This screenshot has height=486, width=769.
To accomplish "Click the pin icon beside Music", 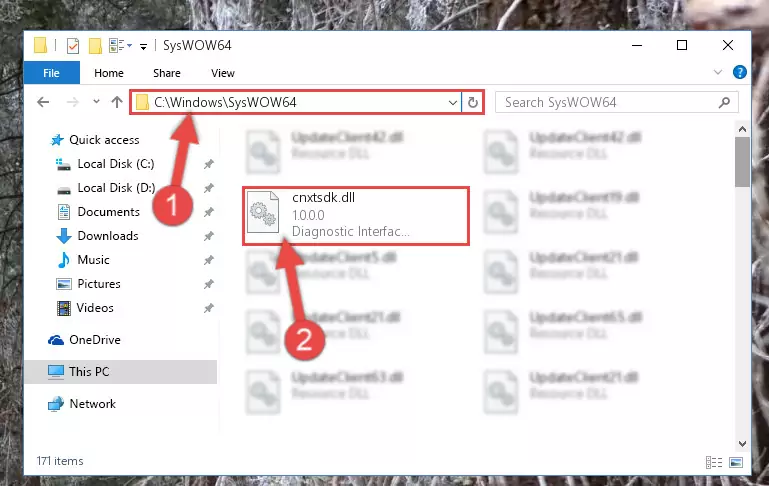I will point(208,260).
